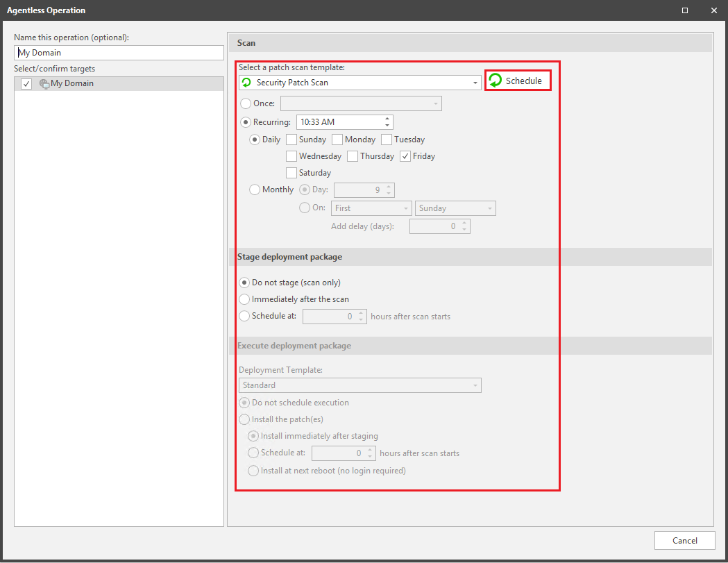The height and width of the screenshot is (563, 728).
Task: Uncheck the Friday checkbox
Action: [x=405, y=156]
